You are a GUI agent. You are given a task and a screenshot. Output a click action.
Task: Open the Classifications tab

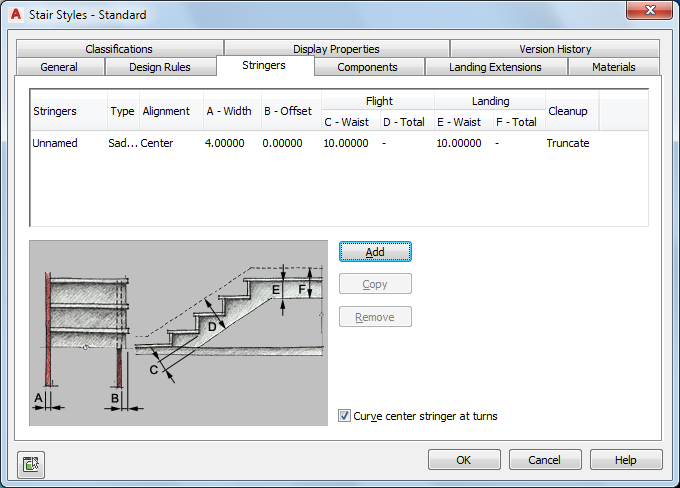(x=119, y=49)
